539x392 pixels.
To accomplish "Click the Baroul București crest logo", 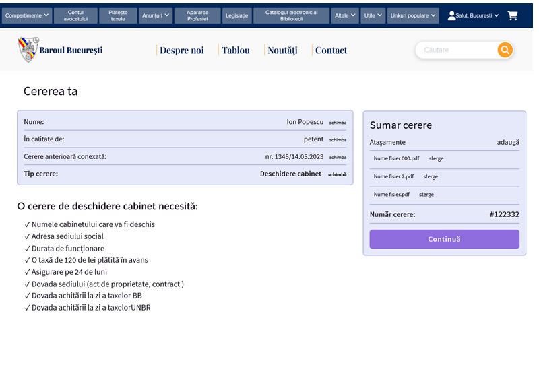I will 28,50.
